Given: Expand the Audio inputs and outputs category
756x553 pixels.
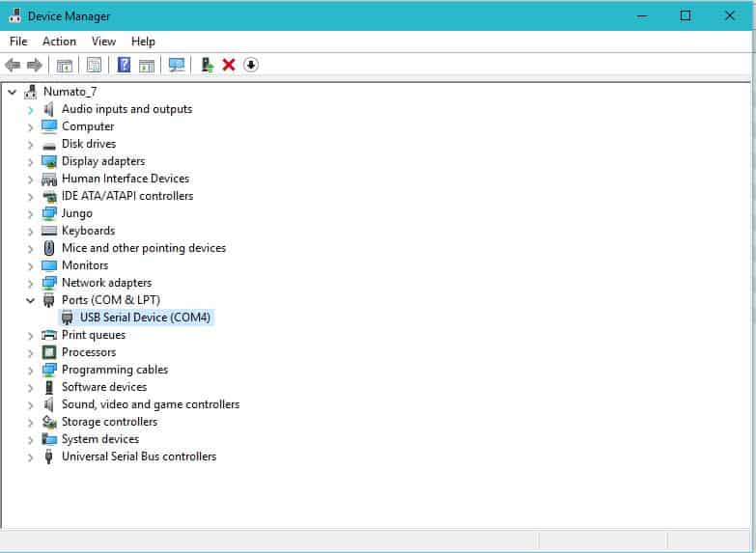Looking at the screenshot, I should (x=30, y=110).
